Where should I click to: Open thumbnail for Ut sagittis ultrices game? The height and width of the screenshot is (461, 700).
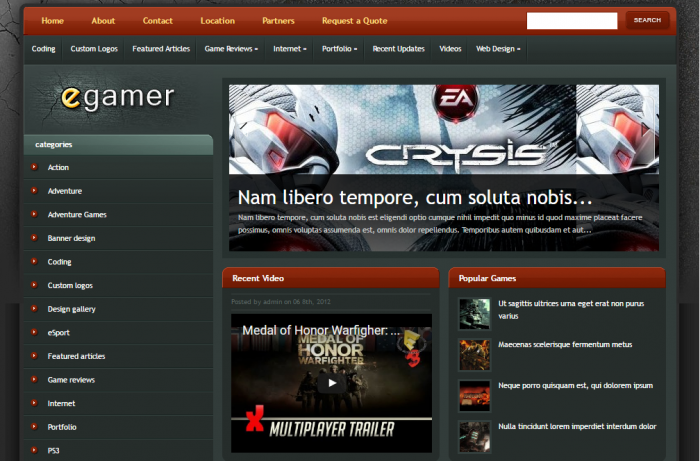pyautogui.click(x=474, y=314)
